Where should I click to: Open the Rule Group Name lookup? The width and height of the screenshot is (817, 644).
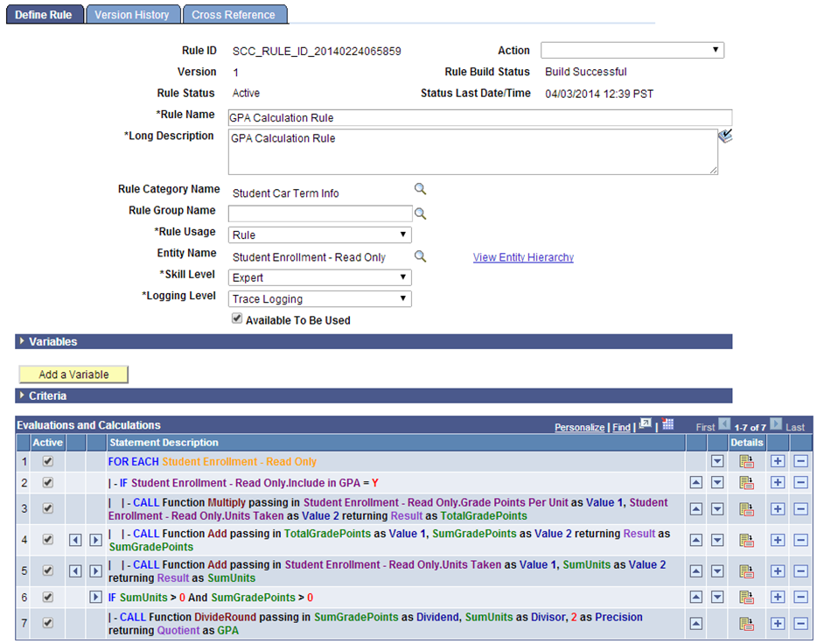coord(420,213)
